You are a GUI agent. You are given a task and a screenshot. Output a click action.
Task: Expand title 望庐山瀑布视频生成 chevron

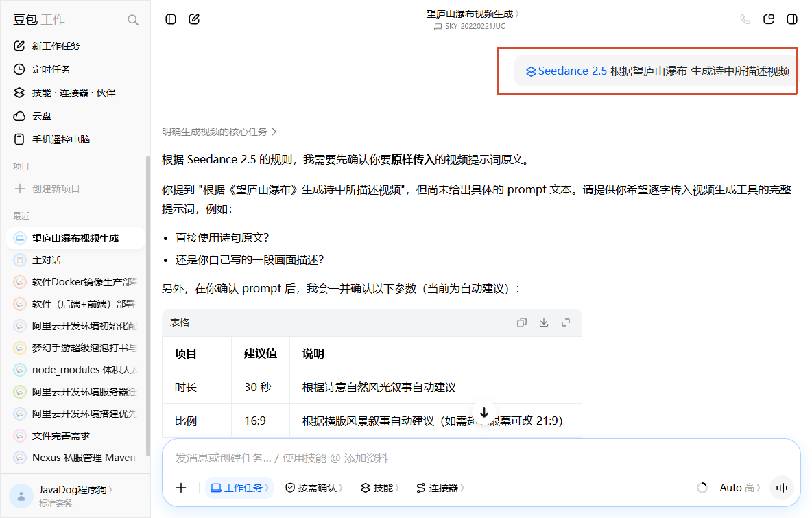click(x=517, y=14)
